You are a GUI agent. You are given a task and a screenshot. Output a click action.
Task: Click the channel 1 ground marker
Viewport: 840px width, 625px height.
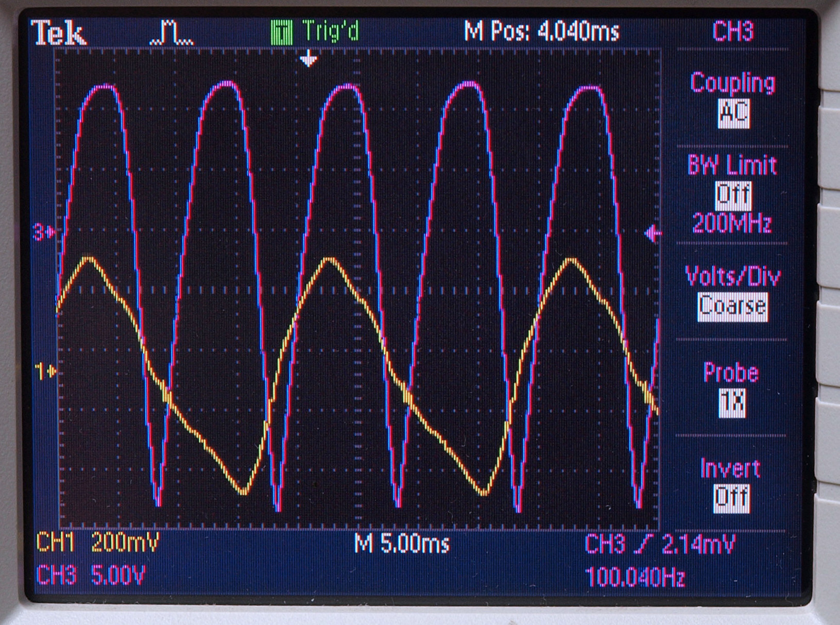click(x=45, y=370)
